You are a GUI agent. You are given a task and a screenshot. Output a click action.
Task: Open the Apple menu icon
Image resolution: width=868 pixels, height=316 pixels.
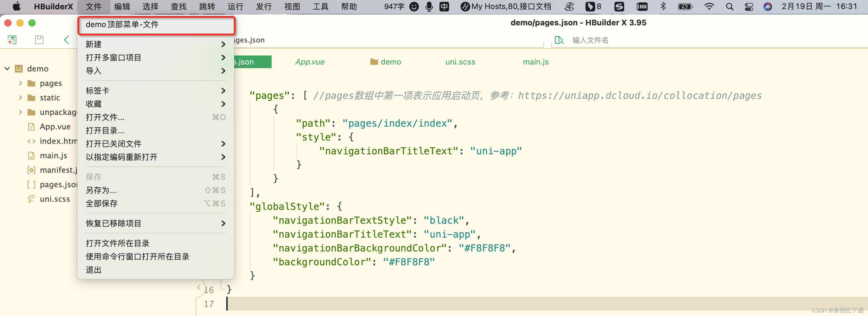coord(16,6)
